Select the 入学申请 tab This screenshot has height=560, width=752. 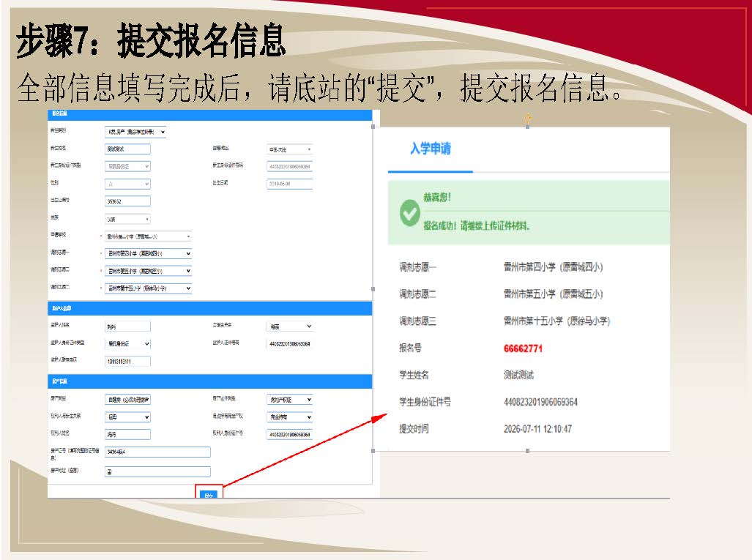[x=431, y=149]
